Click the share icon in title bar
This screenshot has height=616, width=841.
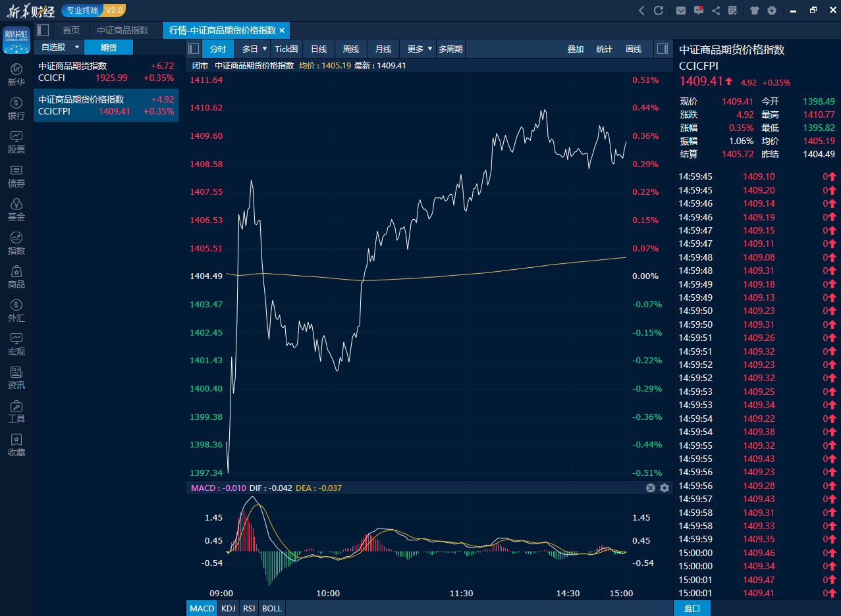click(x=716, y=11)
